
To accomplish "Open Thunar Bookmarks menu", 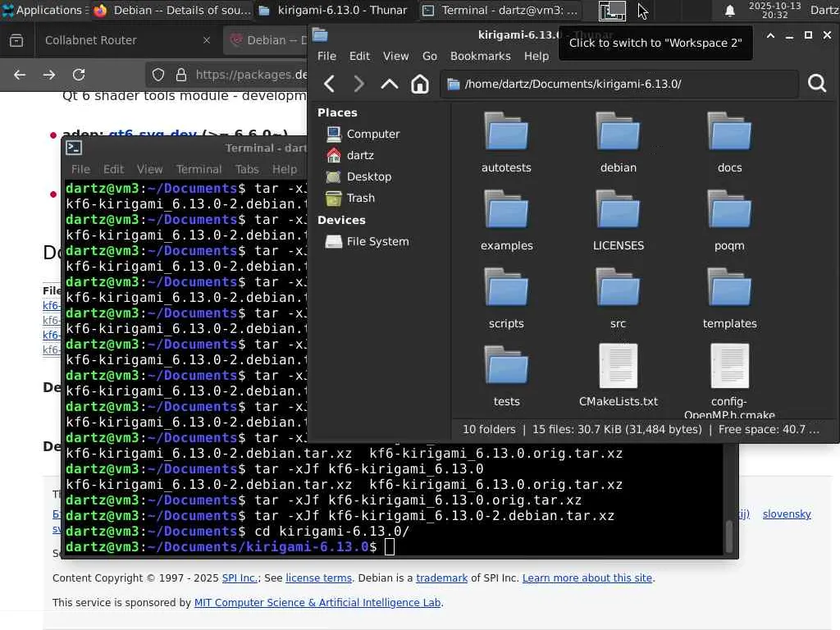I will pos(481,57).
